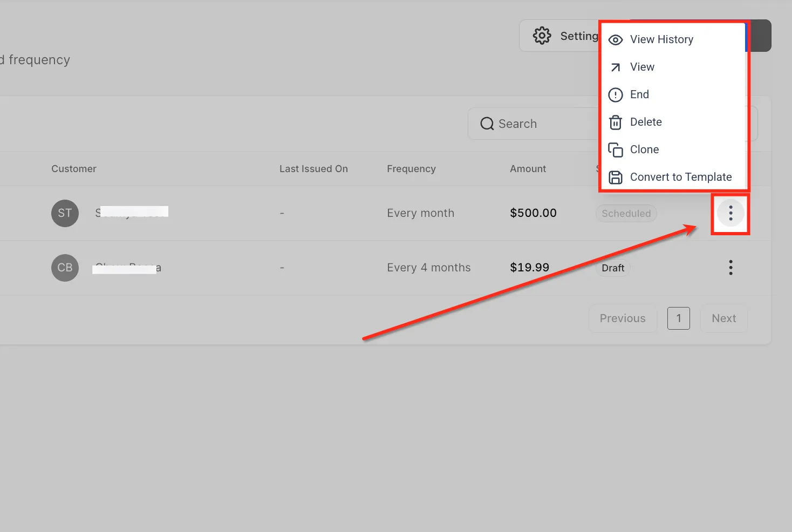Open three-dot menu for Draft row
The image size is (792, 532).
pyautogui.click(x=730, y=268)
